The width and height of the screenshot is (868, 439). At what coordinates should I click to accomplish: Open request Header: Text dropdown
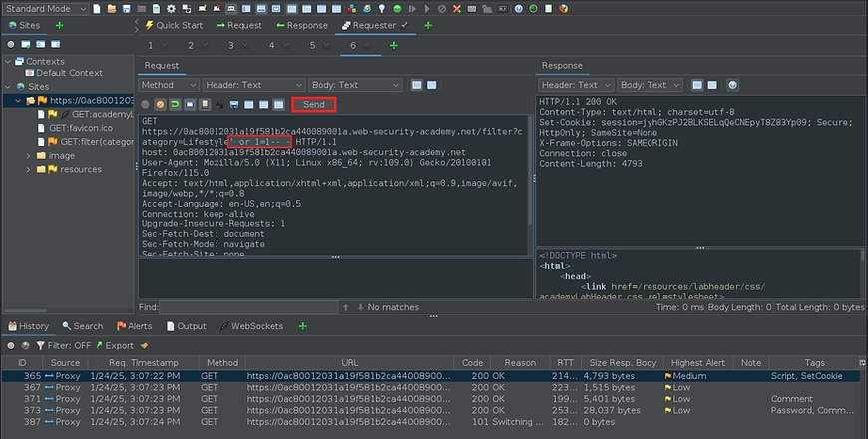pos(253,85)
